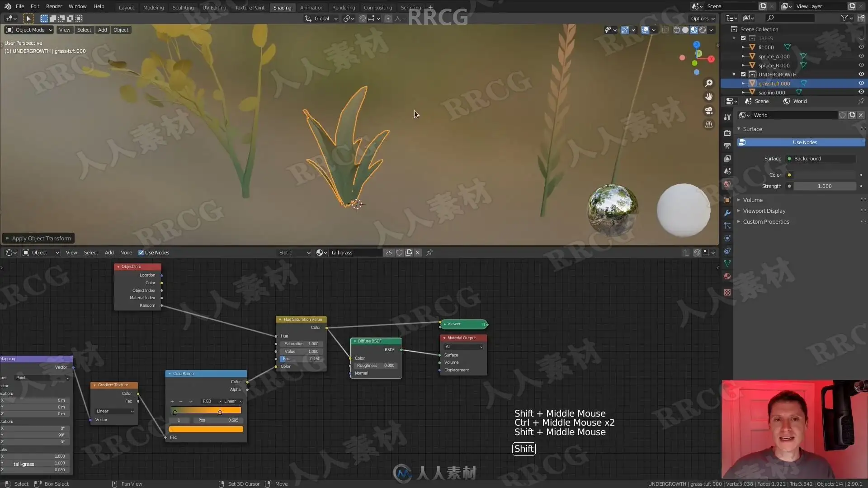The height and width of the screenshot is (488, 868).
Task: Open Render properties tab icon
Action: 727,133
